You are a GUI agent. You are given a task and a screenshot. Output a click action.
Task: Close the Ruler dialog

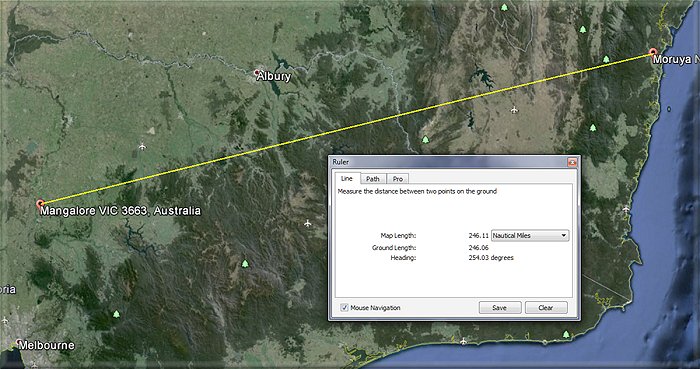point(572,162)
